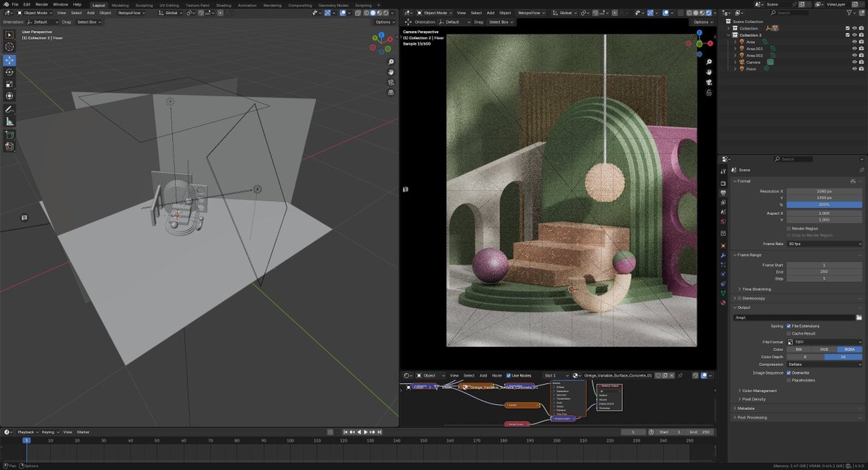Open the TIFF file format dropdown
Image resolution: width=868 pixels, height=470 pixels.
(x=825, y=342)
